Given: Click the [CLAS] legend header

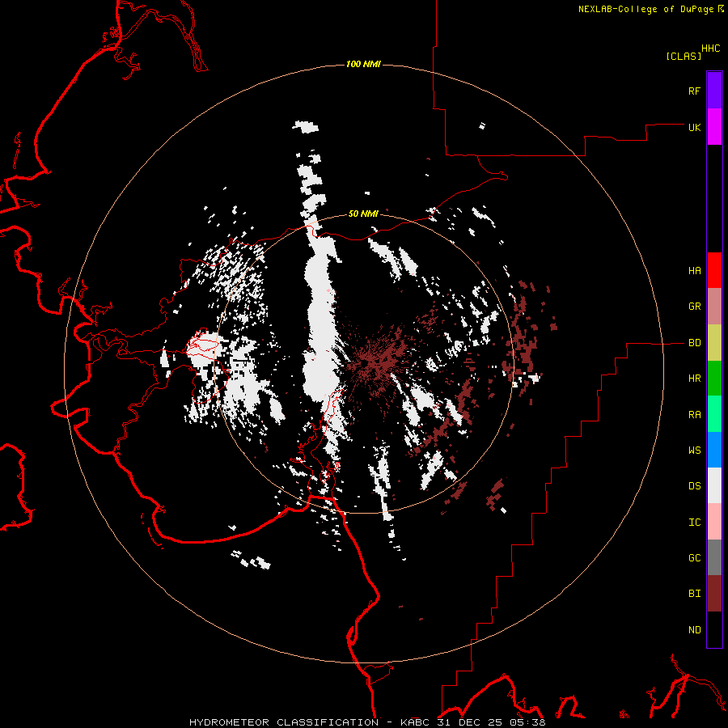Looking at the screenshot, I should [684, 56].
